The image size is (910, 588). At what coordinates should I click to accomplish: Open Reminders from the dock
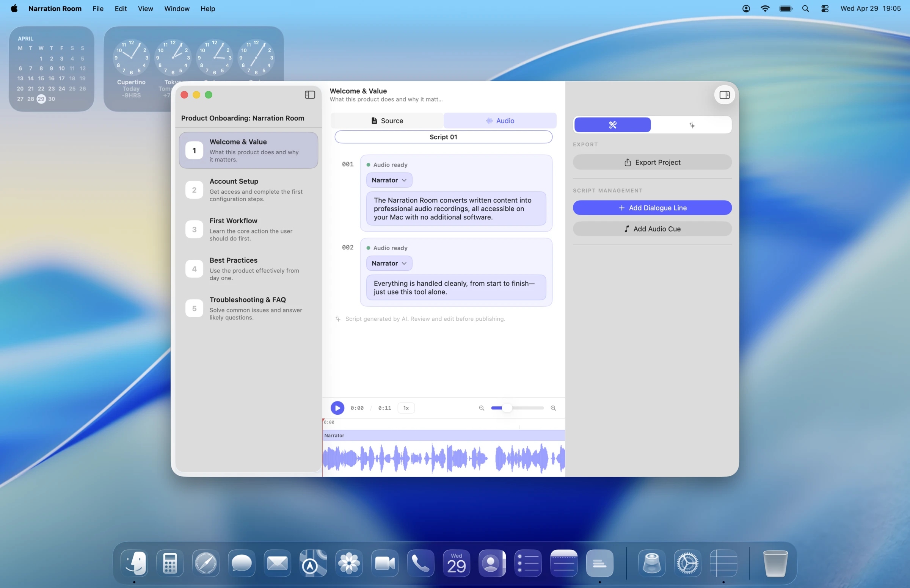[528, 563]
